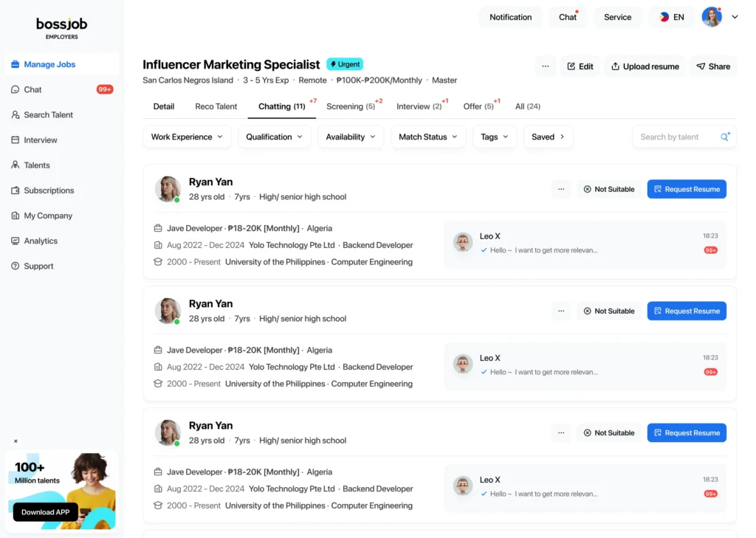Click second Ryan Yan candidate avatar

tap(168, 311)
